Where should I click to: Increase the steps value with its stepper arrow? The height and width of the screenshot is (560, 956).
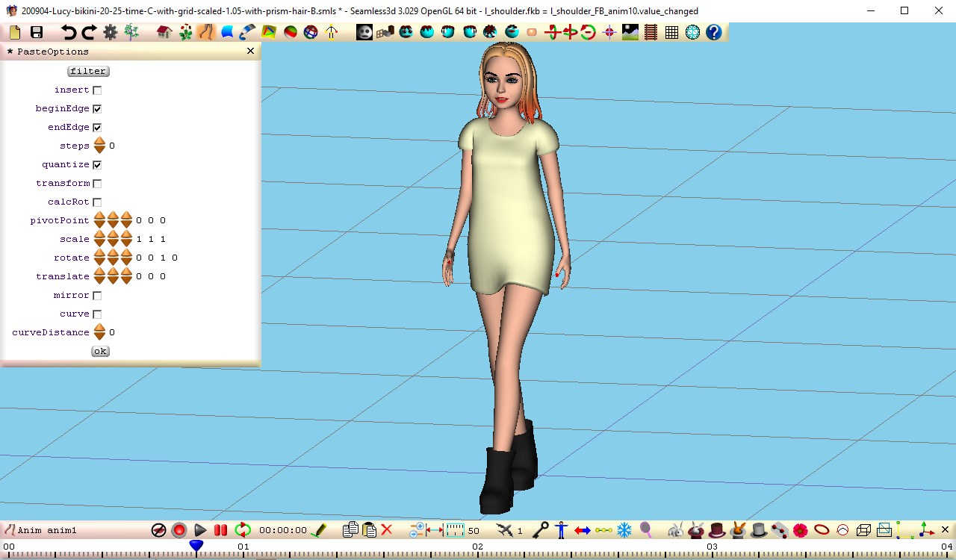(100, 142)
